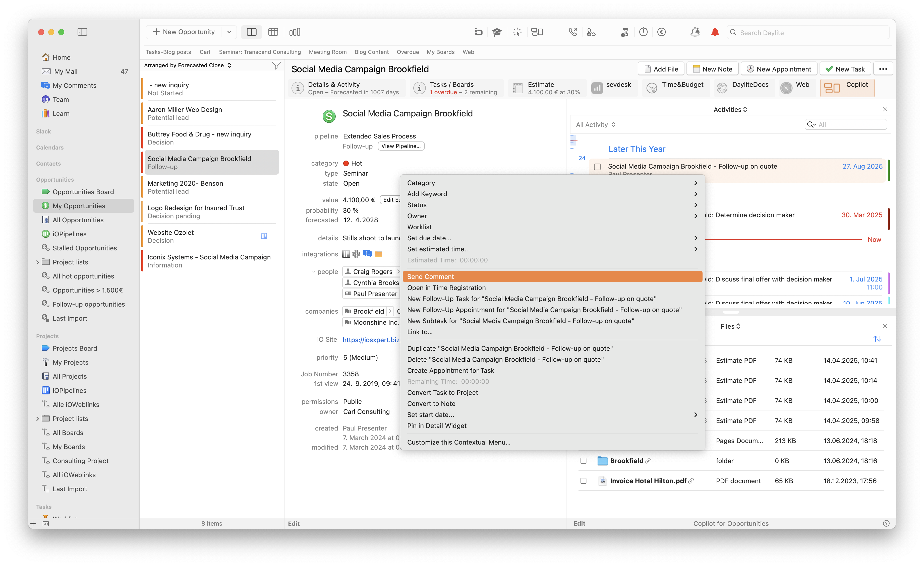Open the Files widget selector

(730, 326)
